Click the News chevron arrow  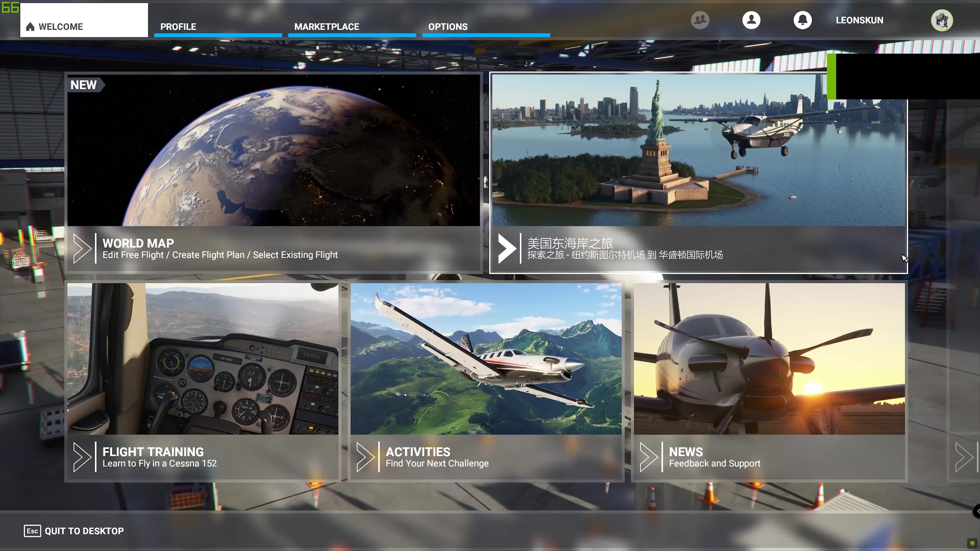(649, 457)
